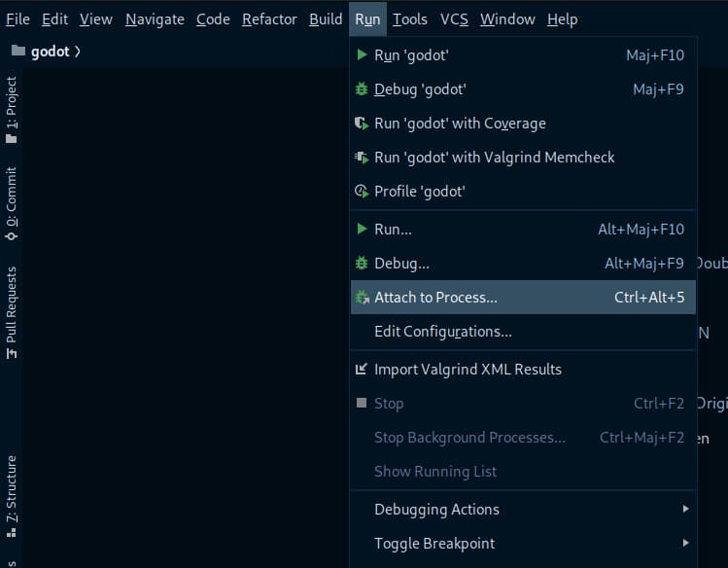Open the Z: Structure tool window tab

click(12, 496)
